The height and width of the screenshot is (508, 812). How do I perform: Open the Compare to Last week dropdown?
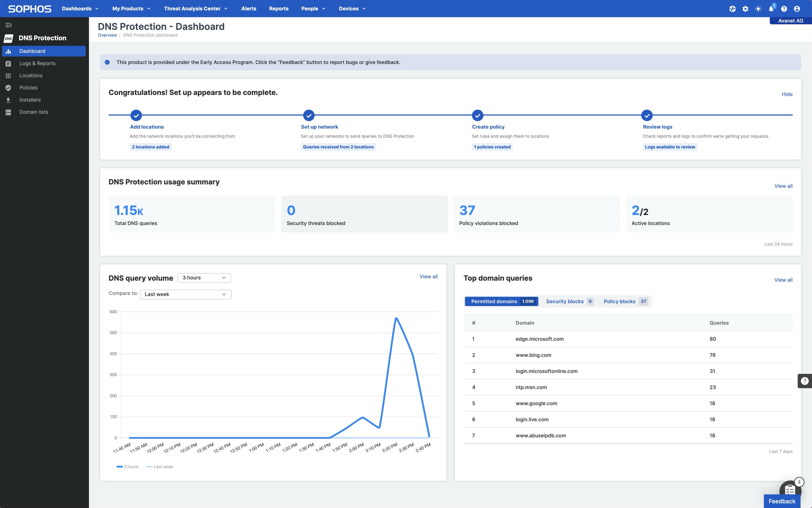click(x=186, y=294)
